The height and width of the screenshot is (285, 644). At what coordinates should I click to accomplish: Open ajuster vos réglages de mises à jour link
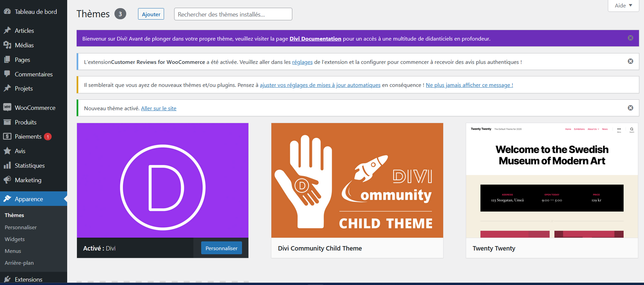(320, 85)
